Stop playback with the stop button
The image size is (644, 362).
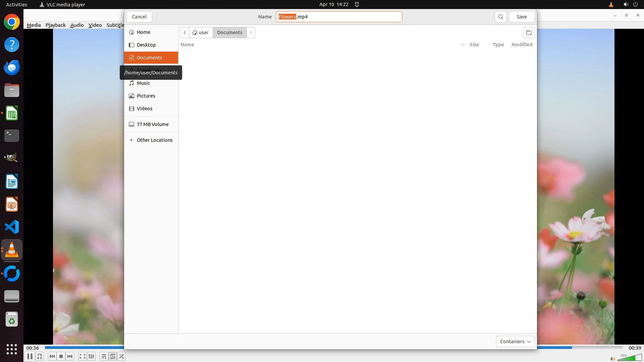click(61, 356)
